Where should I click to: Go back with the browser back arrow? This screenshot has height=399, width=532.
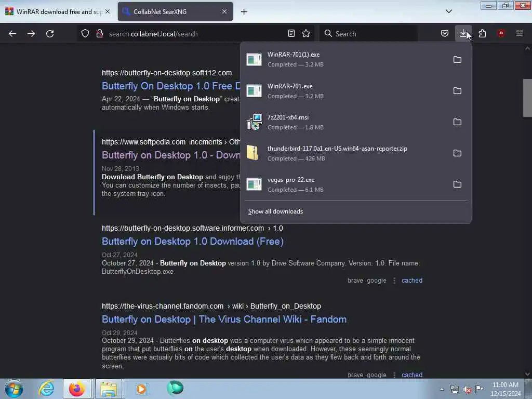click(x=12, y=34)
